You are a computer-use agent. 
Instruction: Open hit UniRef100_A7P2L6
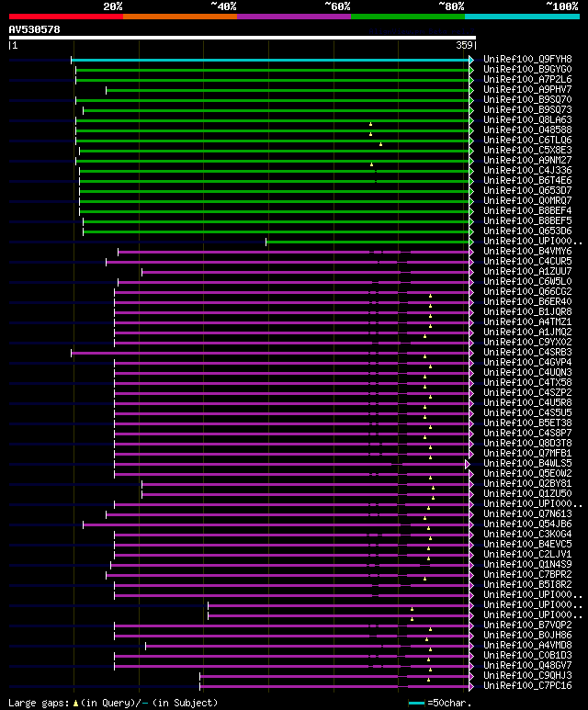(527, 79)
